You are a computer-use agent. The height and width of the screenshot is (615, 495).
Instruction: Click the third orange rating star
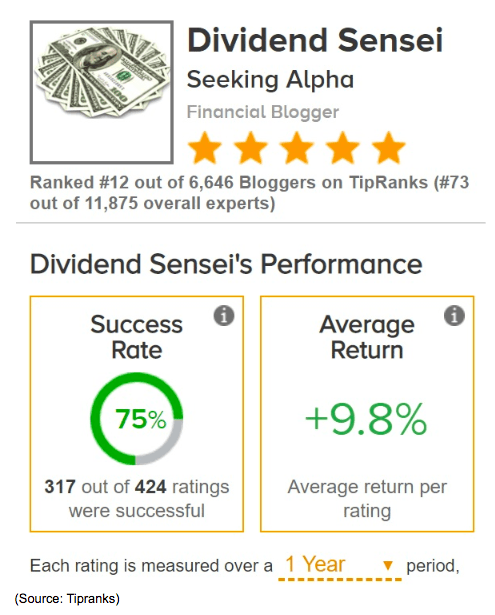click(x=297, y=147)
